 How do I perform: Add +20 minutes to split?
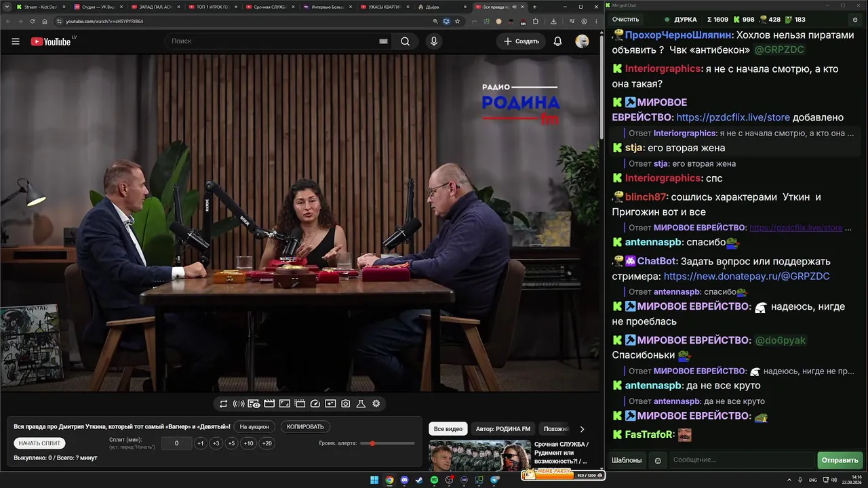(x=267, y=443)
